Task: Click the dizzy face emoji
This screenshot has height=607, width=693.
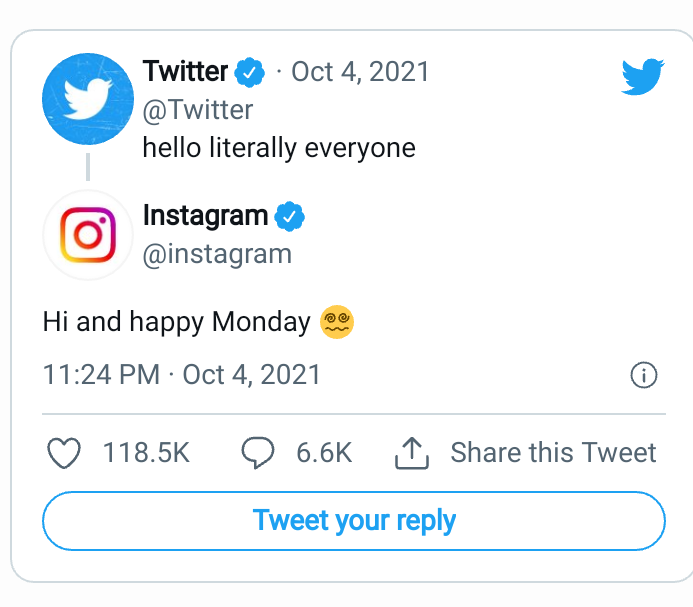Action: (337, 322)
